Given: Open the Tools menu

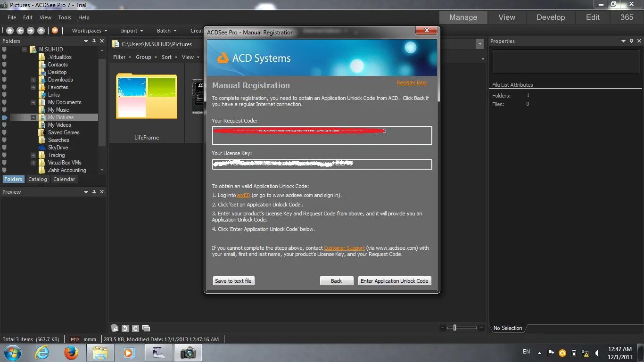Looking at the screenshot, I should click(x=65, y=17).
